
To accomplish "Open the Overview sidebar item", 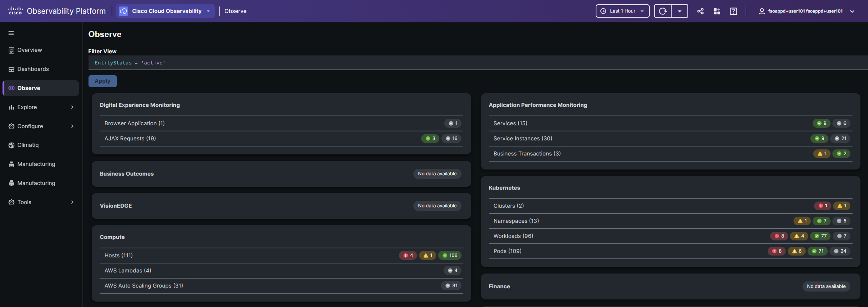I will pos(29,50).
